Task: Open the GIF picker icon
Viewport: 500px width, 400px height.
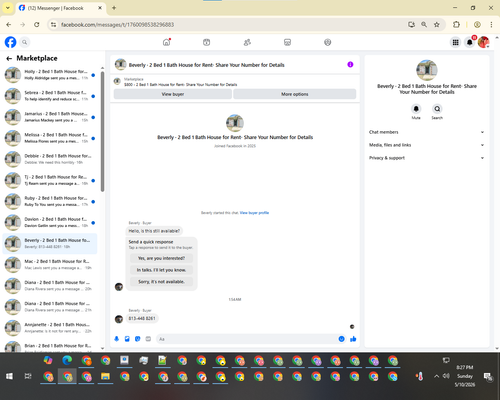Action: (148, 339)
